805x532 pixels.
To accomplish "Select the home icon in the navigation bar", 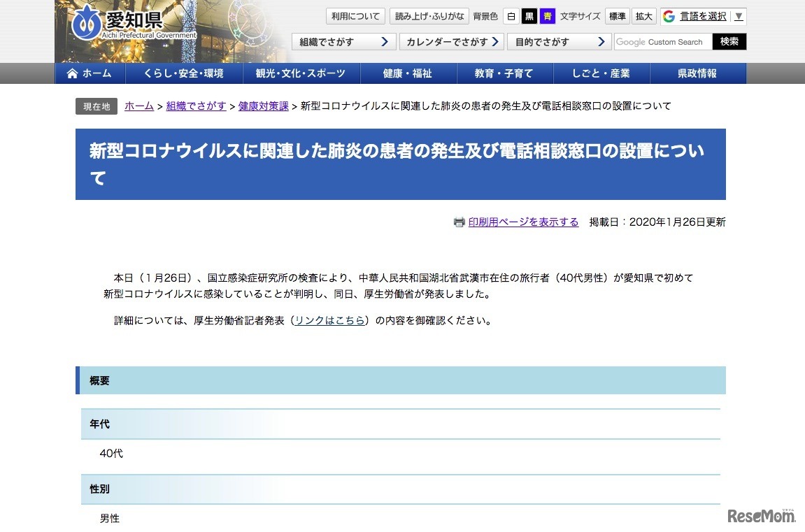I will click(73, 73).
